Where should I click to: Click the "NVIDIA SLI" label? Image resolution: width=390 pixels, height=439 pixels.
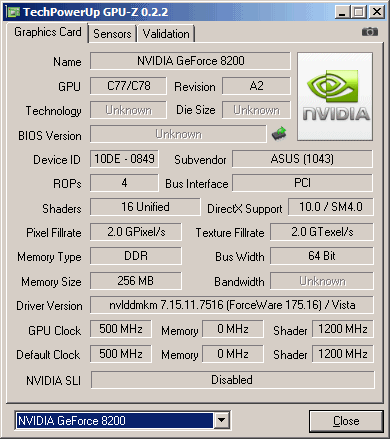[x=54, y=381]
